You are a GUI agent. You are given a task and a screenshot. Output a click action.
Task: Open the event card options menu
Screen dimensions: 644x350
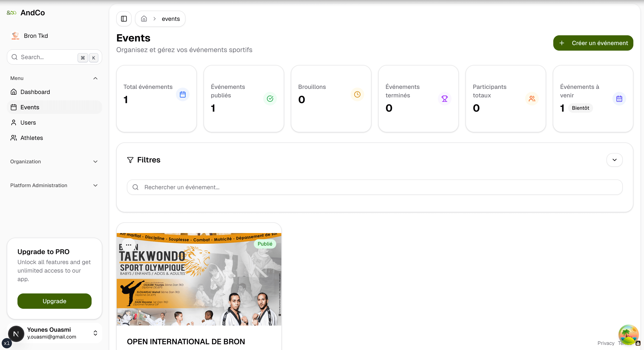tap(129, 245)
